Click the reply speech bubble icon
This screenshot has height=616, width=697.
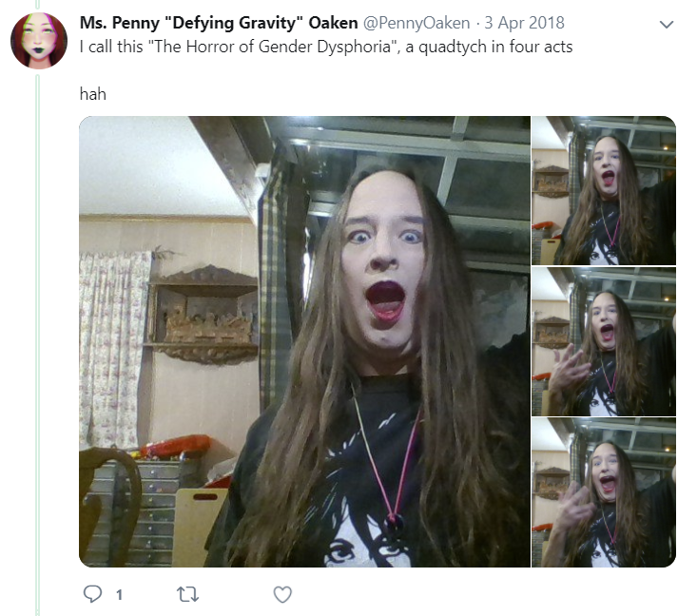click(x=92, y=594)
